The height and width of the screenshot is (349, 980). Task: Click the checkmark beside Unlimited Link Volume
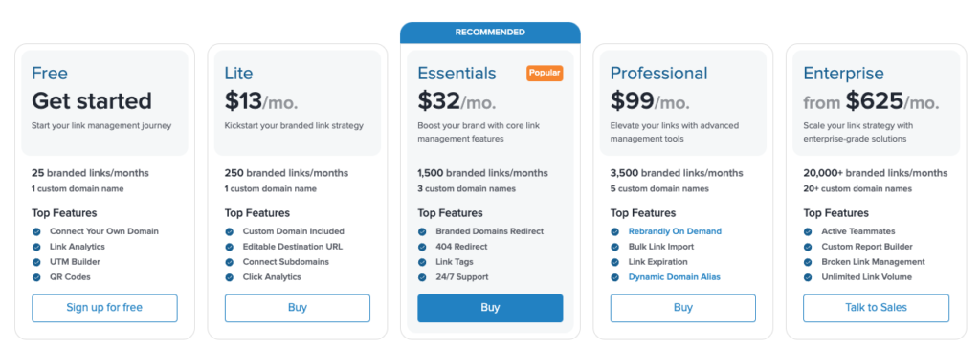[808, 277]
